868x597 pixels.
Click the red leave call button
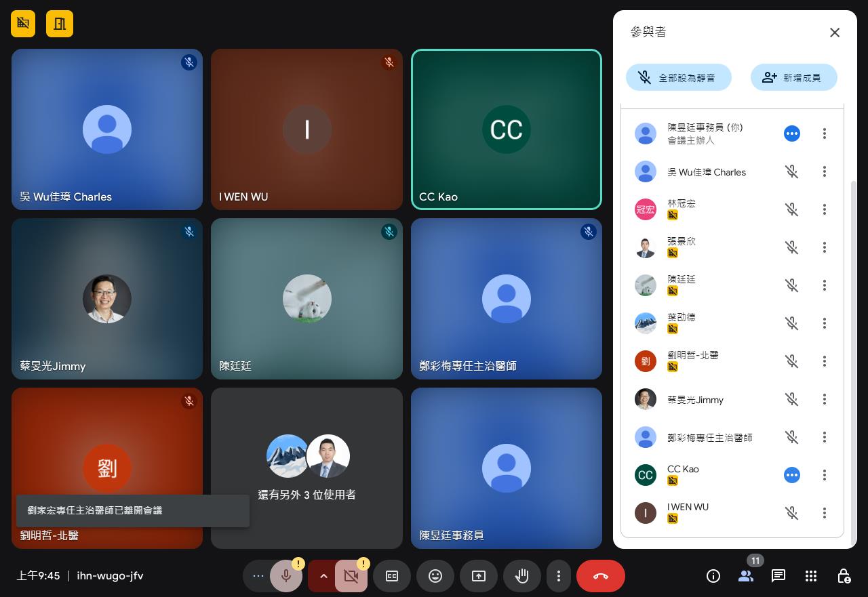[600, 576]
